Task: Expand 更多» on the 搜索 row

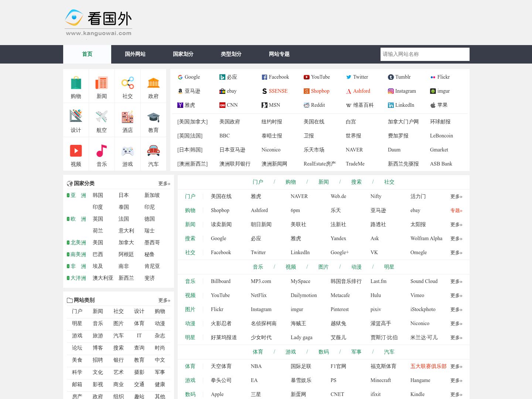Action: (456, 239)
